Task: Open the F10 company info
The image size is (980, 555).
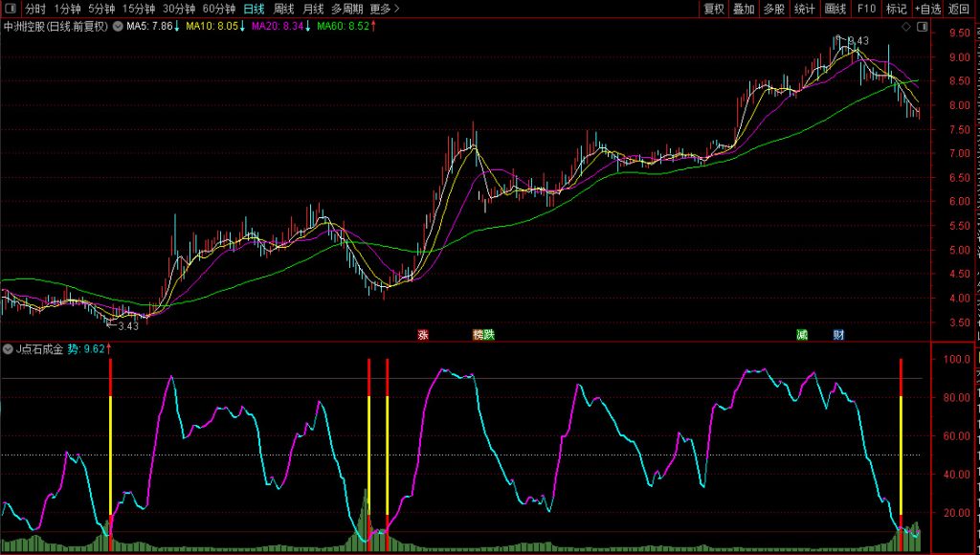Action: tap(865, 9)
